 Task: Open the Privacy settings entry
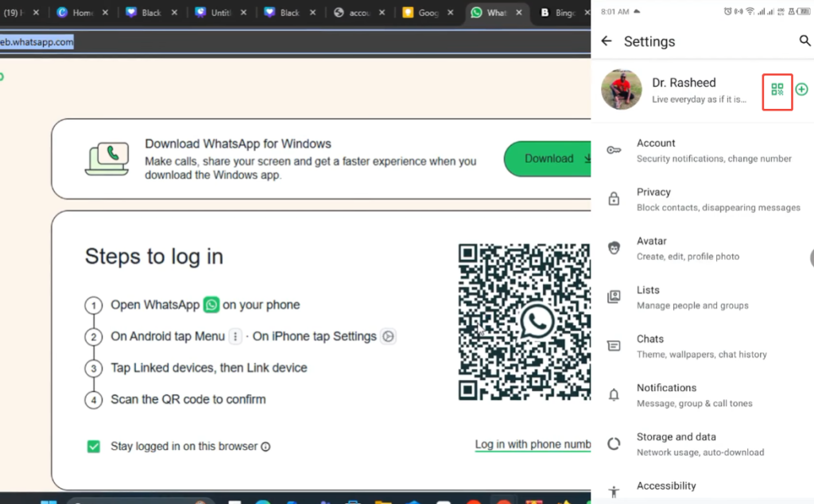pos(703,200)
